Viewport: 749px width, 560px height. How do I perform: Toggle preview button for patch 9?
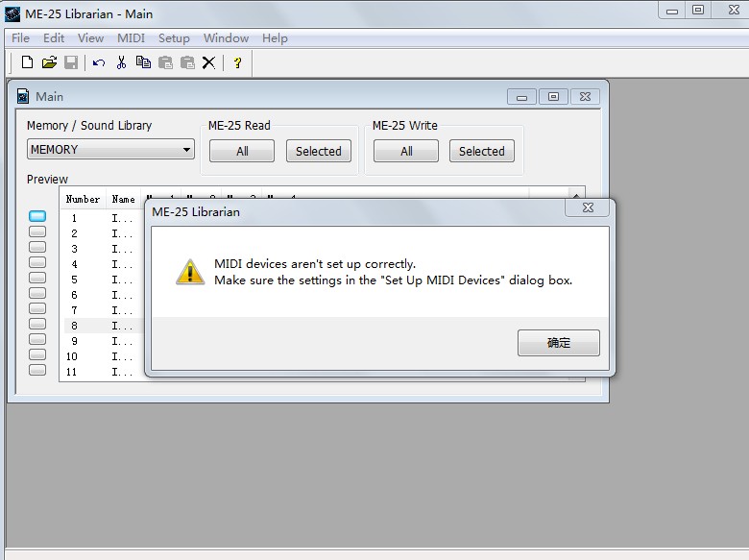pyautogui.click(x=37, y=339)
